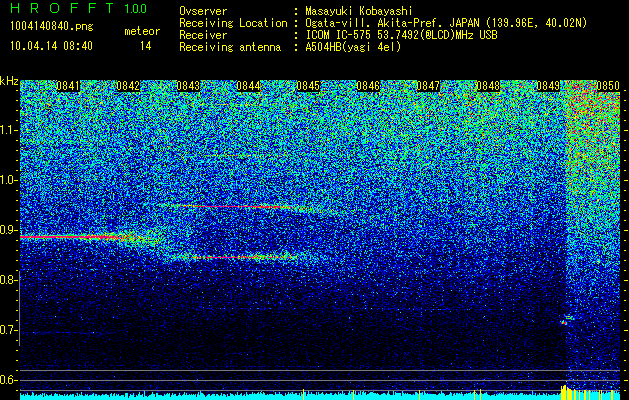Select the filename 1004140840.png

pyautogui.click(x=51, y=27)
